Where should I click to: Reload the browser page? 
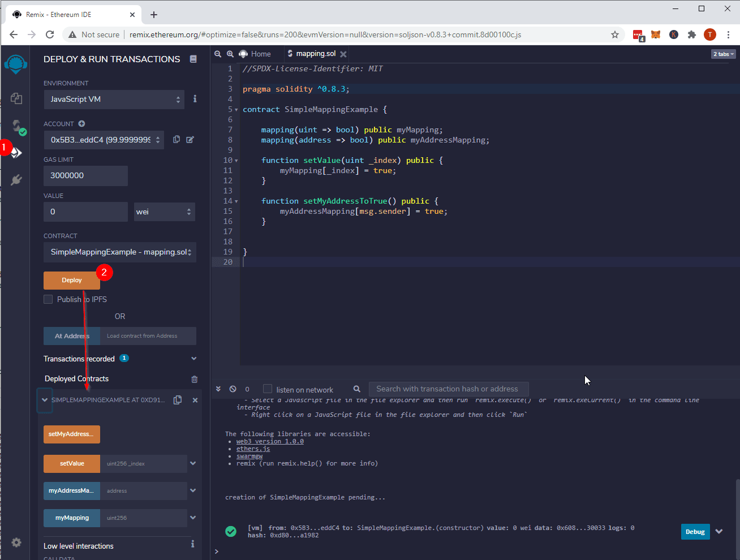50,35
